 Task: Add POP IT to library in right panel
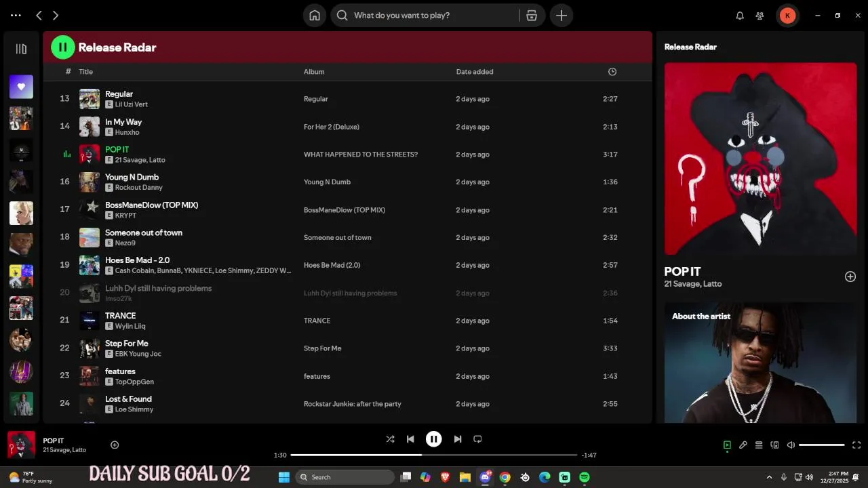click(x=850, y=277)
